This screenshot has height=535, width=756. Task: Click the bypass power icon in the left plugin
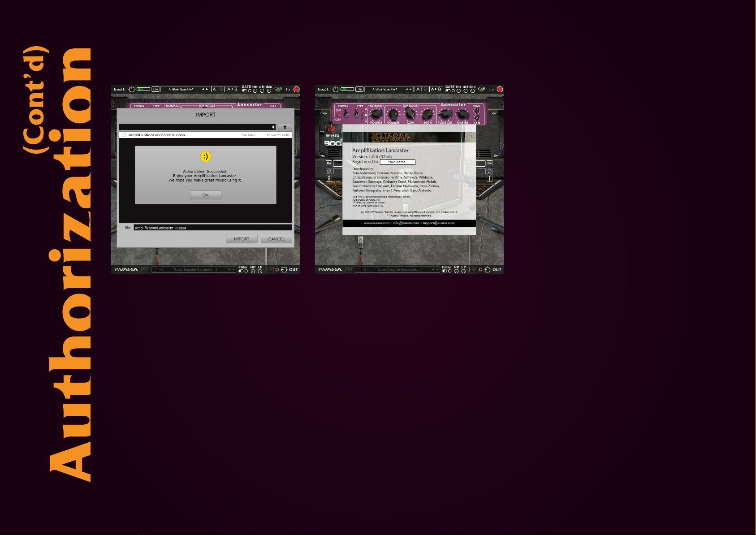(296, 89)
